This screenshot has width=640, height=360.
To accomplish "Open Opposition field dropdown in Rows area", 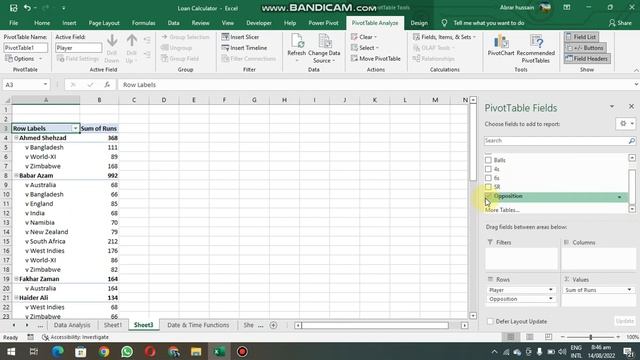I will click(x=550, y=299).
